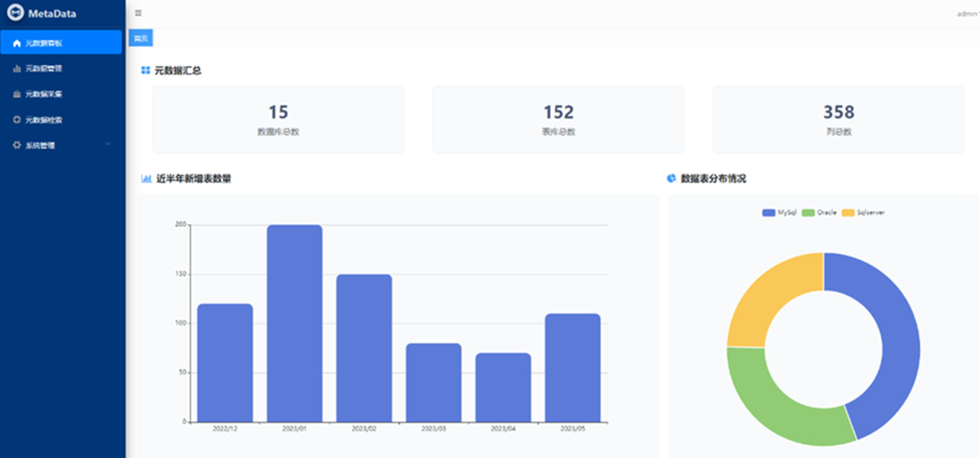This screenshot has width=980, height=458.
Task: Click the 2023/01 bar in chart
Action: click(x=294, y=323)
